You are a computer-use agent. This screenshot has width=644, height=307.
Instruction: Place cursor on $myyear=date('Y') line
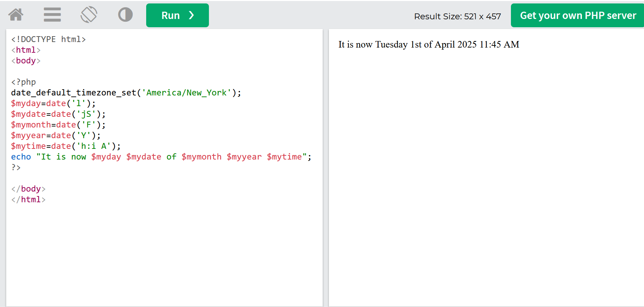(56, 135)
